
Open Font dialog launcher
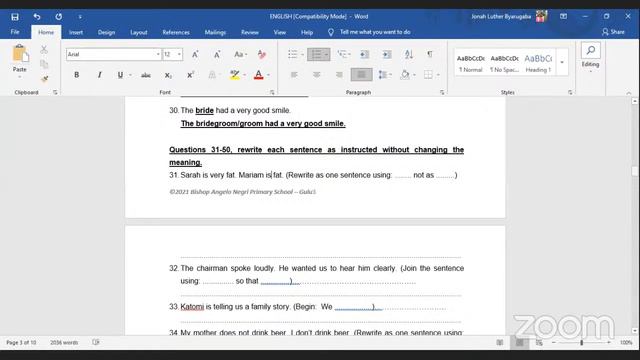click(x=272, y=93)
